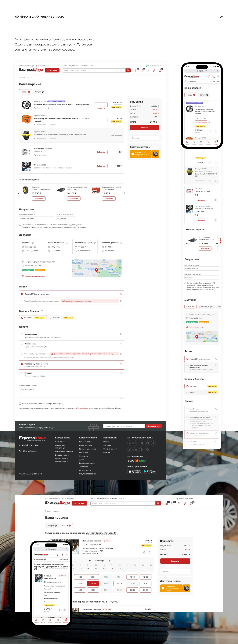This screenshot has height=644, width=238.
Task: Click the orange Скидка 15% coupon in top cart
Action: tap(144, 154)
